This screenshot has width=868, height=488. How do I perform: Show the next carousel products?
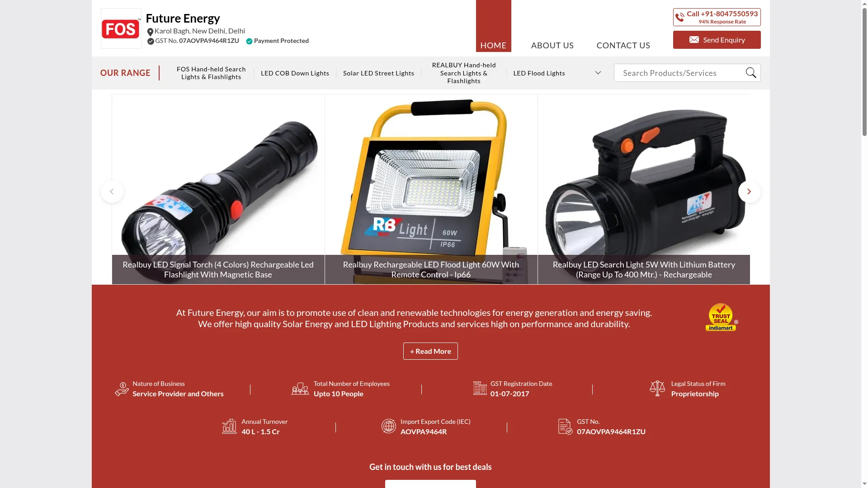[749, 192]
